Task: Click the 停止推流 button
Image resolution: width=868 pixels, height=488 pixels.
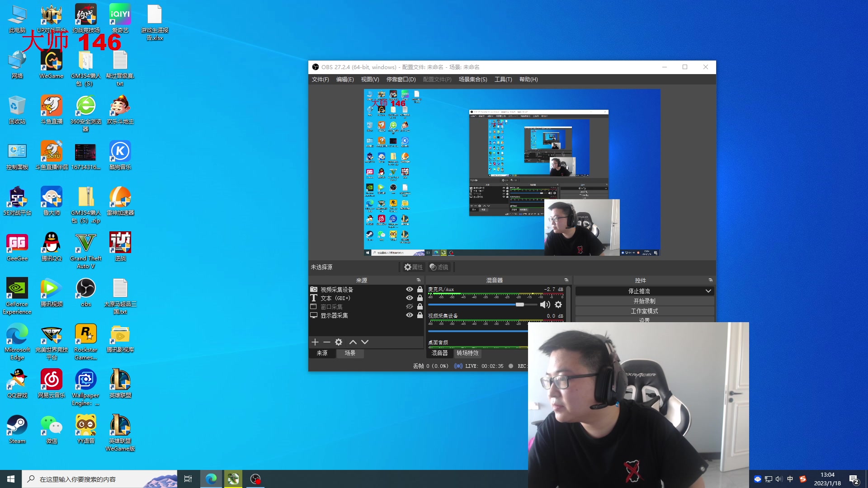Action: click(x=639, y=291)
